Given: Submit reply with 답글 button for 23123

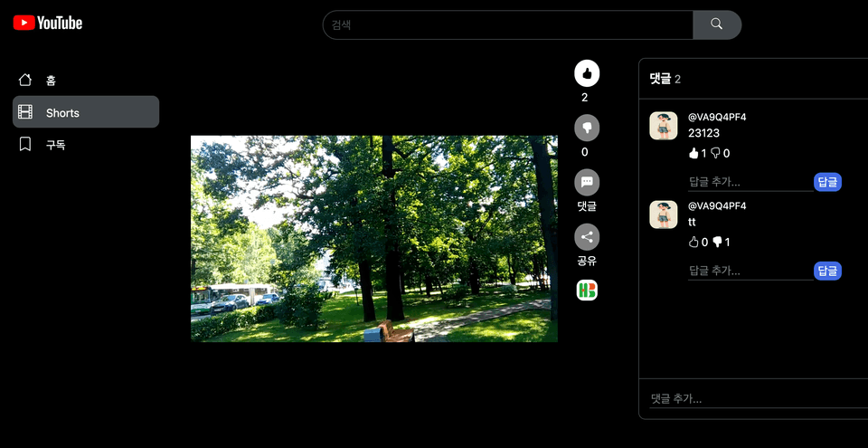Looking at the screenshot, I should 827,183.
